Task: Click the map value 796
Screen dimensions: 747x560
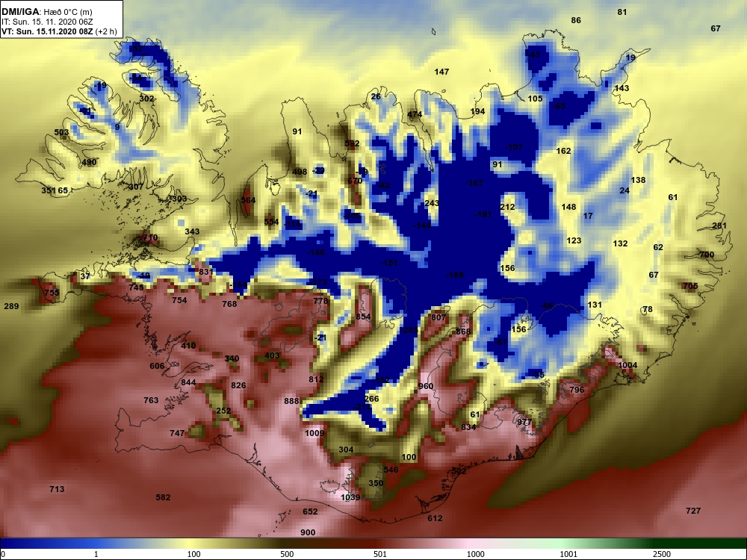Action: pos(577,390)
